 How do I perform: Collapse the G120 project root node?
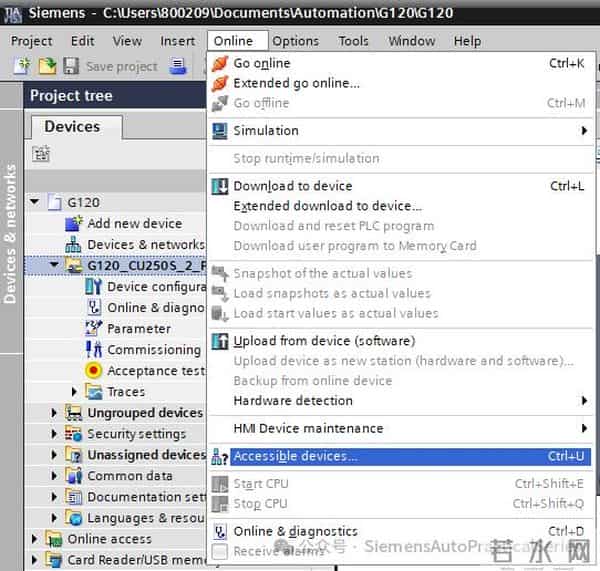34,202
